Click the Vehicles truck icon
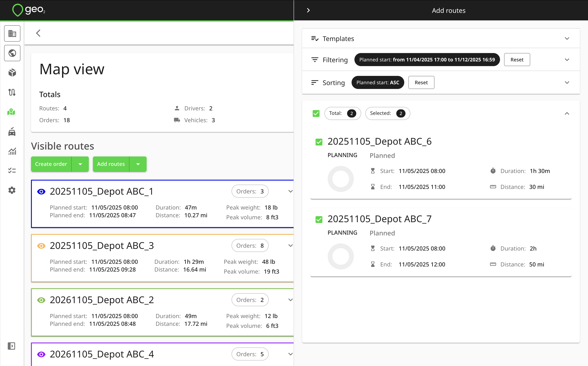 coord(177,120)
